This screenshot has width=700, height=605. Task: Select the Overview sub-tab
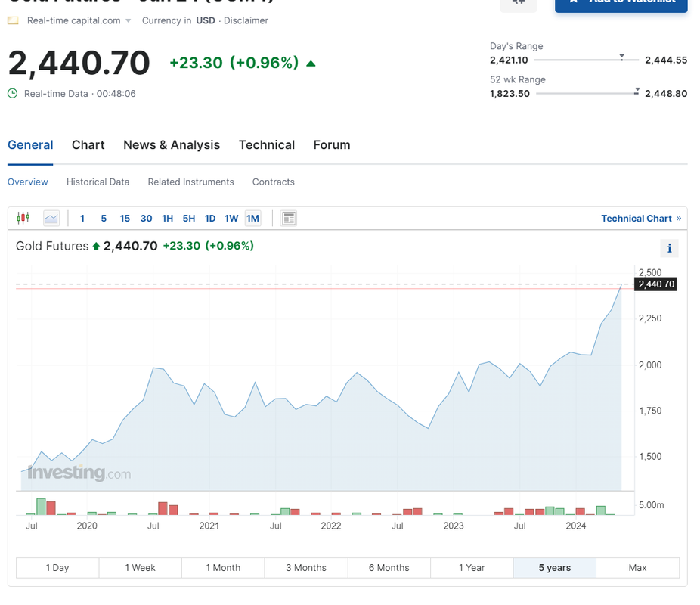click(28, 181)
